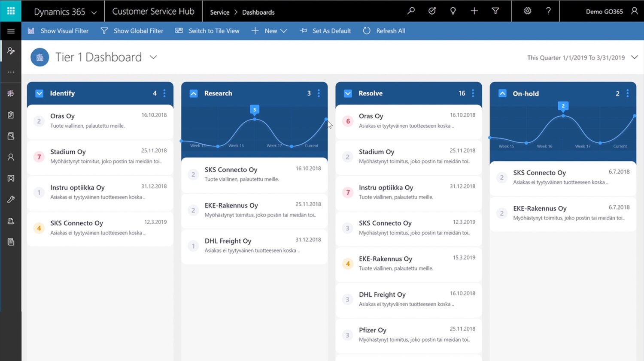The height and width of the screenshot is (361, 644).
Task: Open the On-hold stream options menu
Action: [x=627, y=93]
